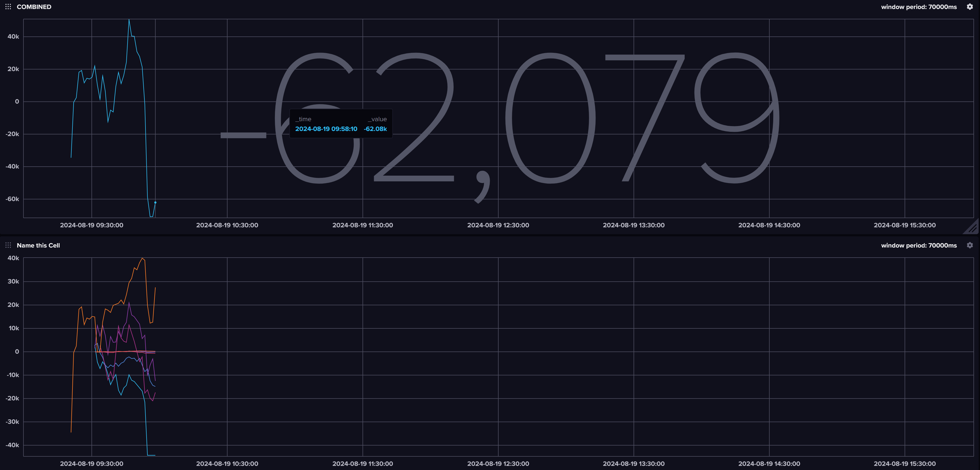Viewport: 980px width, 470px height.
Task: Click tooltip value -62.08k
Action: (x=375, y=129)
